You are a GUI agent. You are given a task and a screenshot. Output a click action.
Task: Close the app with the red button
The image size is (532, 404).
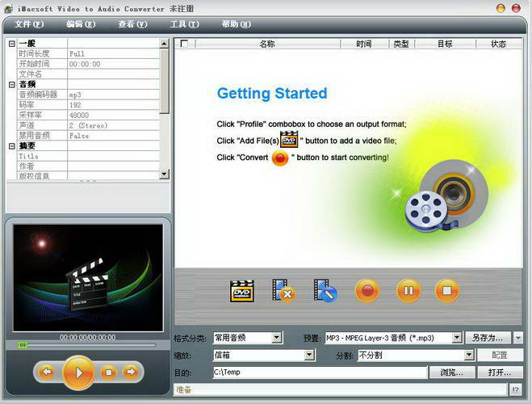coord(516,8)
